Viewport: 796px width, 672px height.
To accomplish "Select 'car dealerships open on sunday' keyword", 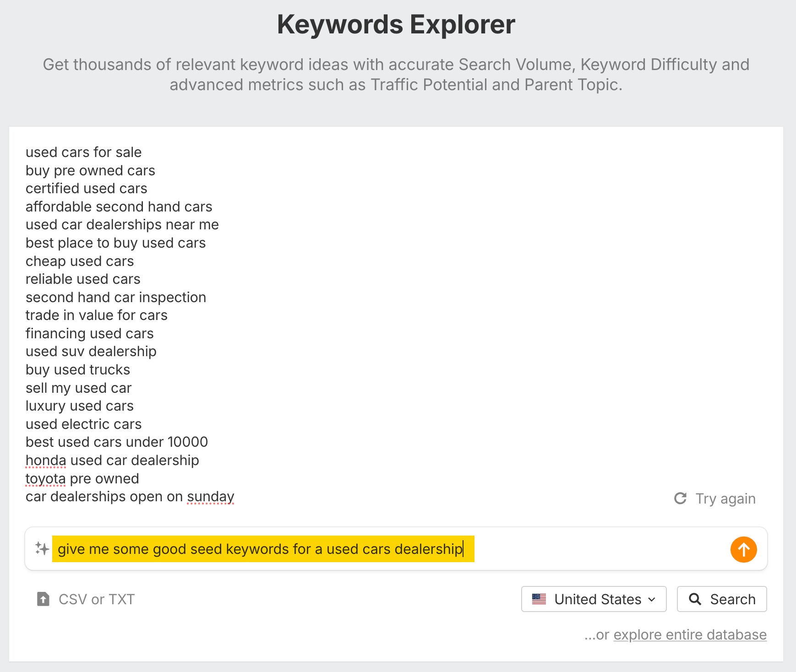I will coord(130,496).
